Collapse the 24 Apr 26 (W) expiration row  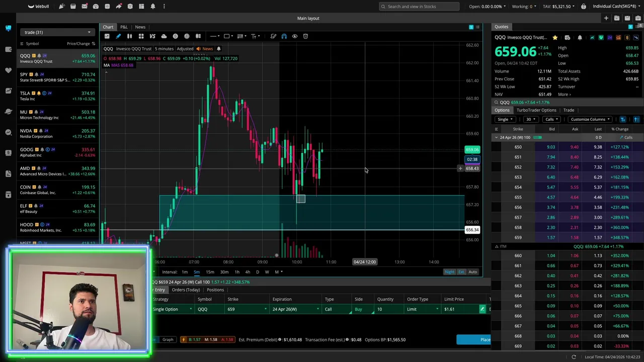click(497, 137)
